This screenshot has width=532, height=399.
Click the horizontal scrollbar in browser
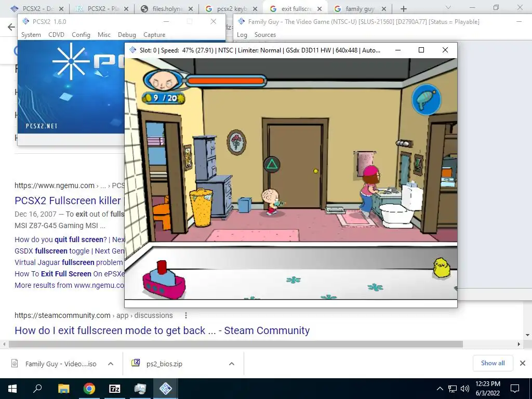tap(236, 344)
